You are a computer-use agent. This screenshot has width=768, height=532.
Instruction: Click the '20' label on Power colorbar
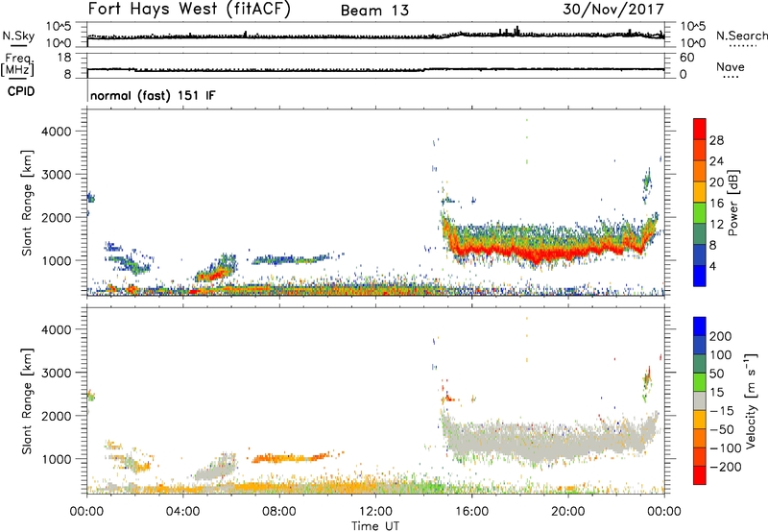(x=716, y=182)
